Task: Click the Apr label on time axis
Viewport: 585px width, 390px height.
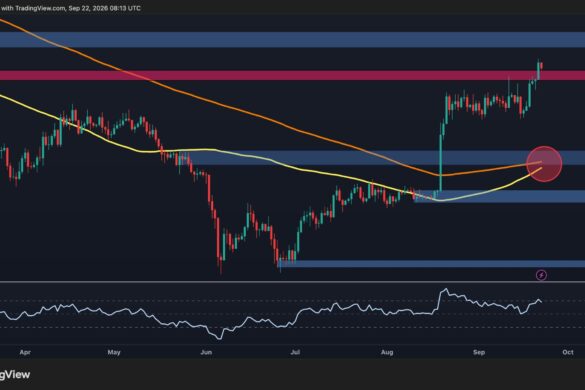Action: click(x=25, y=352)
